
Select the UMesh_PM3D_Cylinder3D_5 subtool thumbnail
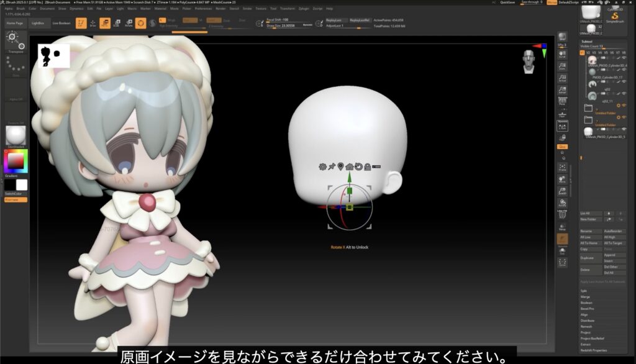pyautogui.click(x=588, y=132)
